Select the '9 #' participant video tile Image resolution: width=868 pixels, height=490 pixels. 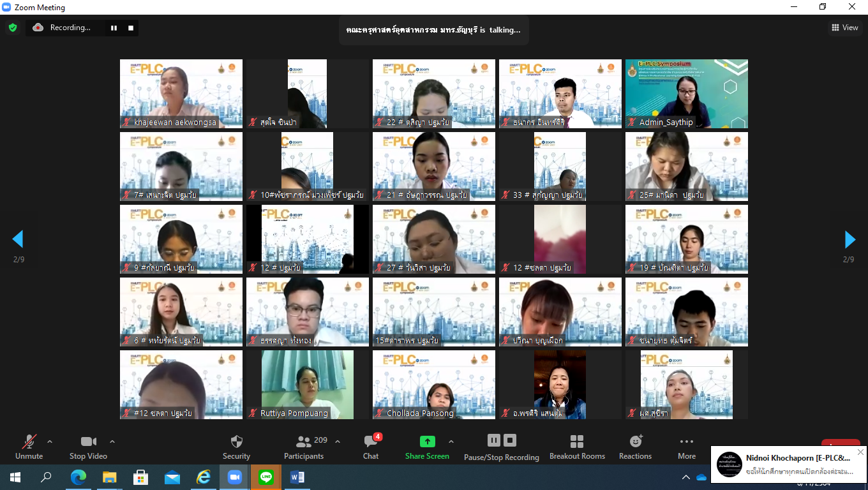tap(181, 239)
